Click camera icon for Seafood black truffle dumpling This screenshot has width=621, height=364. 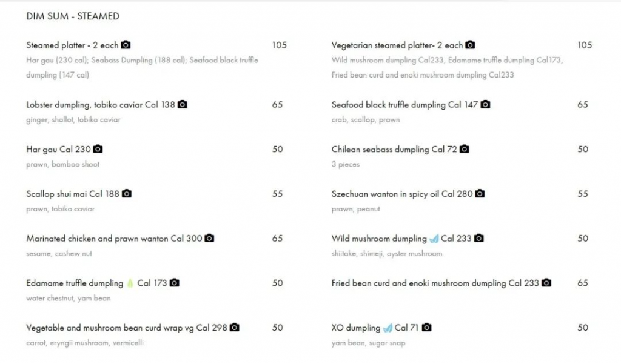point(485,104)
